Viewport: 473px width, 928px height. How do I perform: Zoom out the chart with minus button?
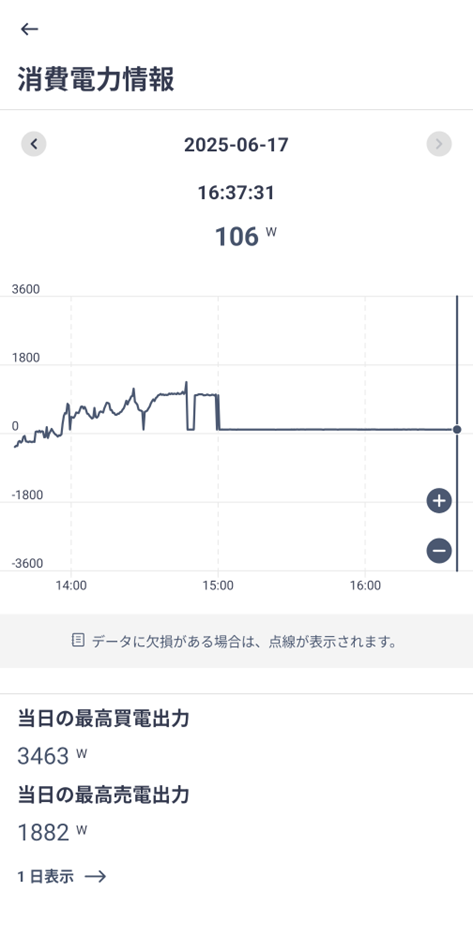[x=439, y=550]
